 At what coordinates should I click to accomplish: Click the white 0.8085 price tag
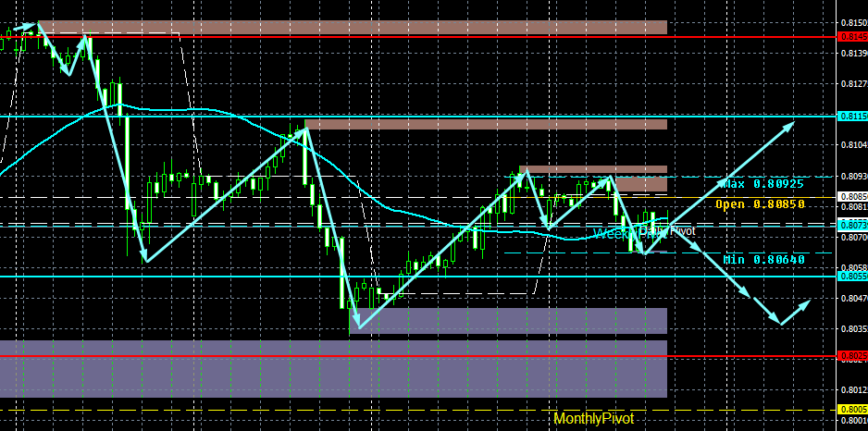pos(853,196)
